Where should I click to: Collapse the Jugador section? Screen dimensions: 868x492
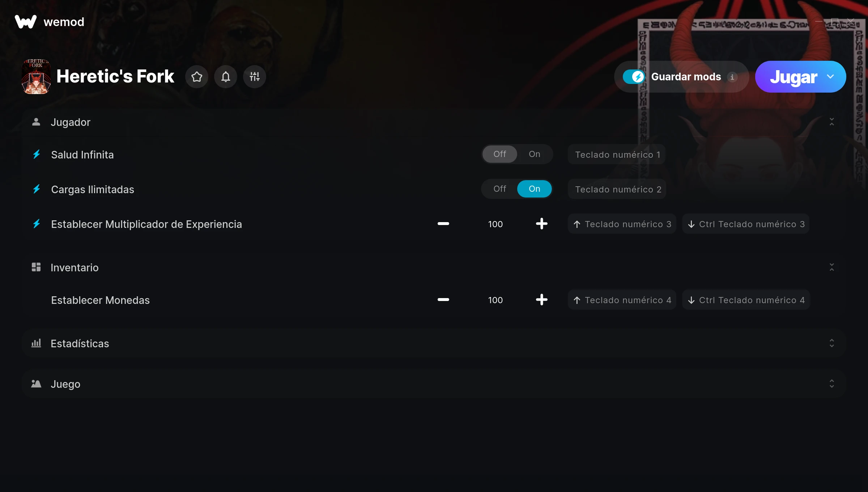click(x=832, y=122)
